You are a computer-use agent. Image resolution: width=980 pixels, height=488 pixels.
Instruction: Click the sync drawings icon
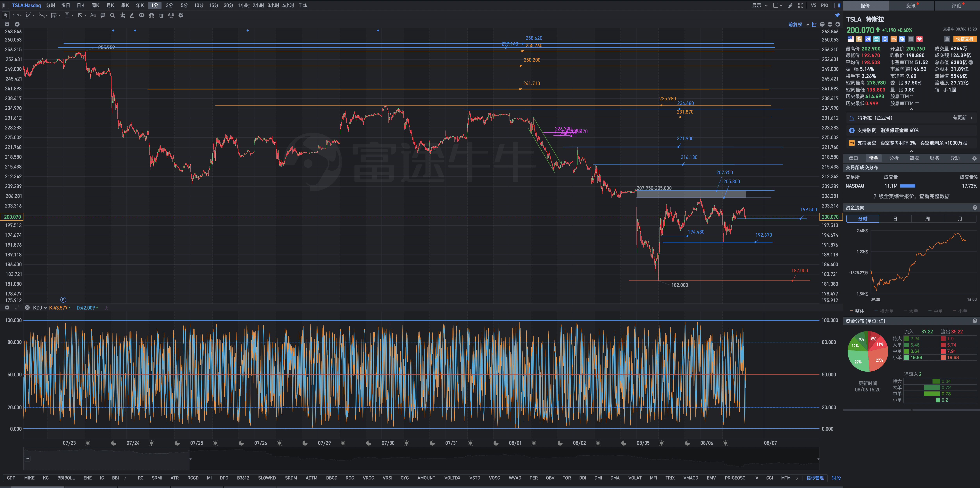click(171, 15)
